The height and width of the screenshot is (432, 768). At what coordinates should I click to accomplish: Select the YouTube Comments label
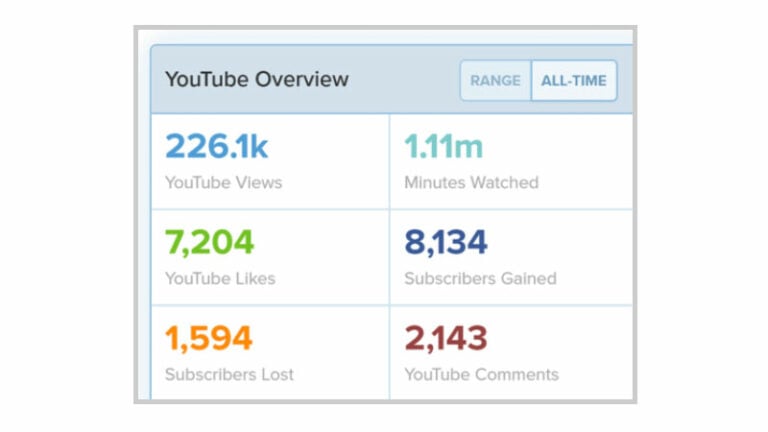(481, 374)
